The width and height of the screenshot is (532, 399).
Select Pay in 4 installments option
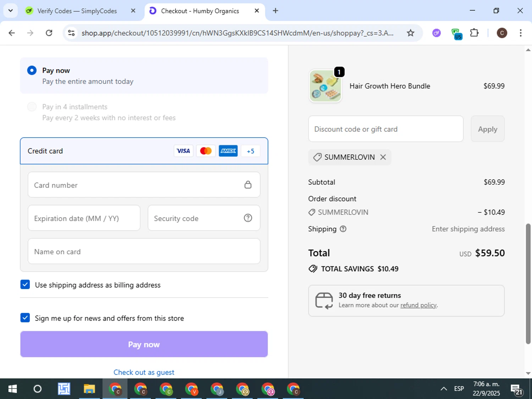32,107
